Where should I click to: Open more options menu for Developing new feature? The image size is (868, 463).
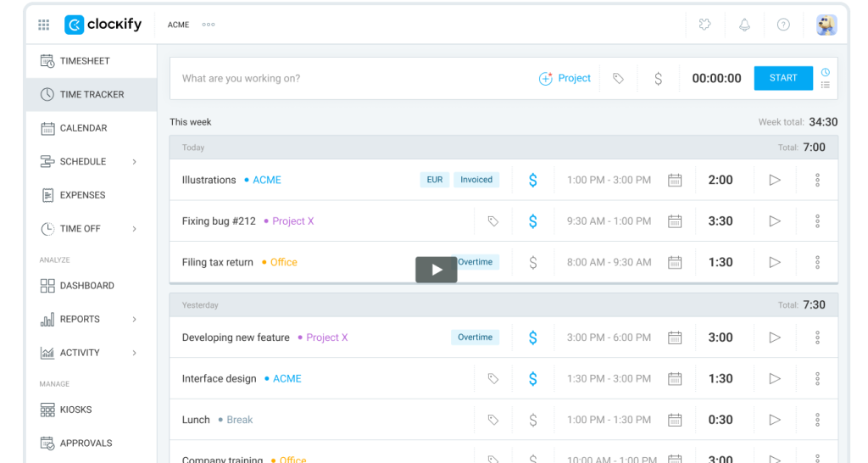(x=817, y=337)
